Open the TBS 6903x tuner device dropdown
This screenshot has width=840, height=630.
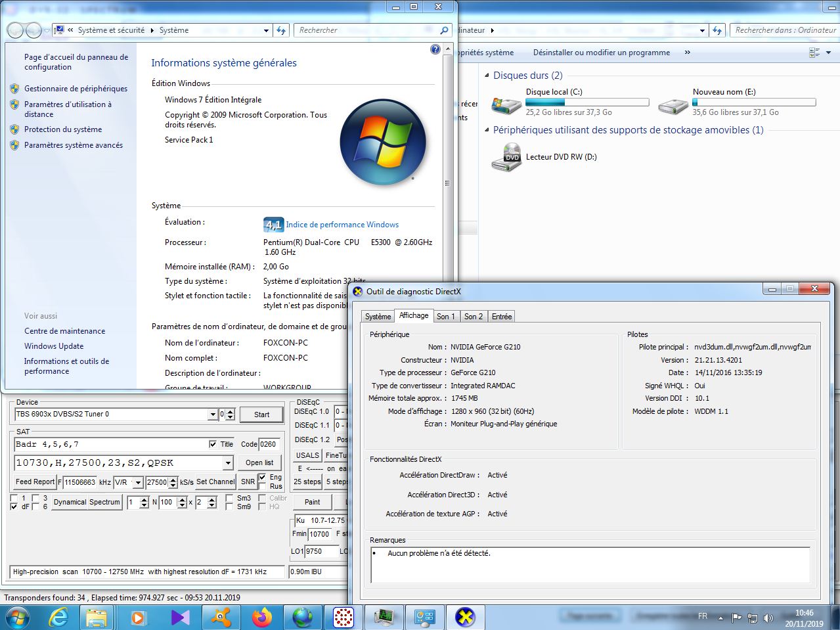point(213,415)
